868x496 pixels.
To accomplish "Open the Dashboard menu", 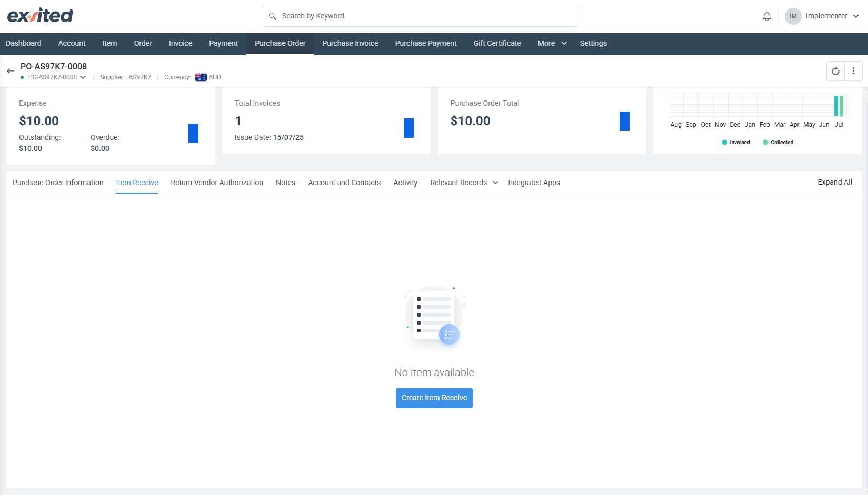I will tap(24, 44).
